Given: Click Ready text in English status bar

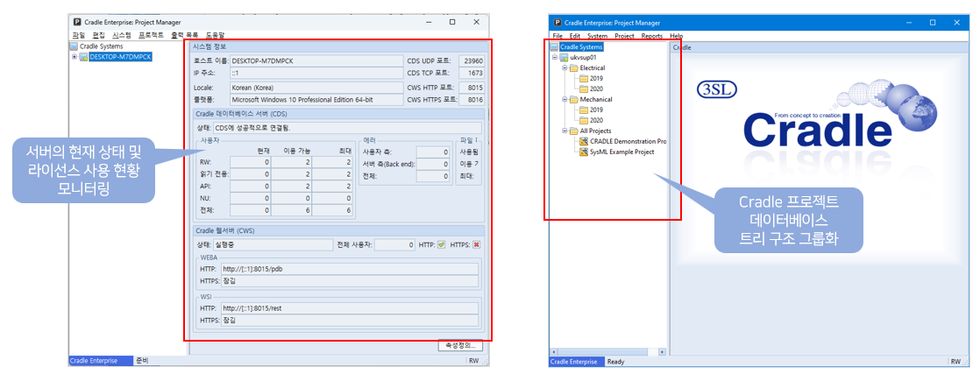Looking at the screenshot, I should (615, 362).
